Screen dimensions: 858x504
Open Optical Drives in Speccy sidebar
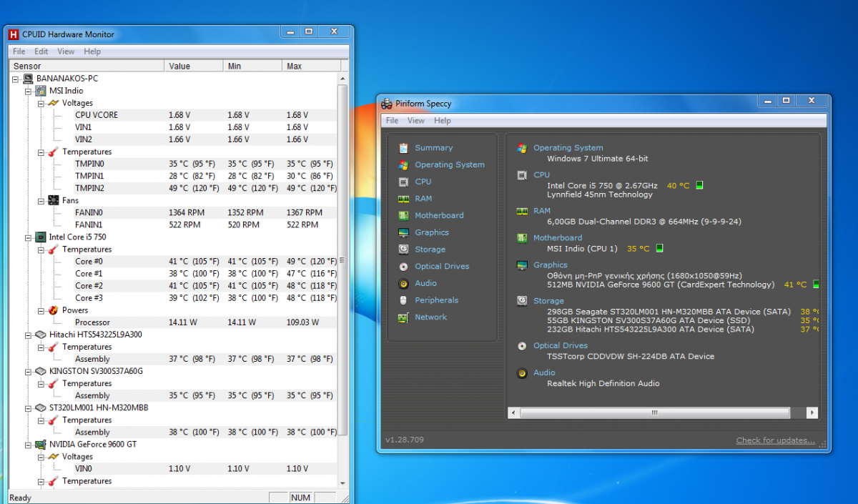(x=442, y=266)
